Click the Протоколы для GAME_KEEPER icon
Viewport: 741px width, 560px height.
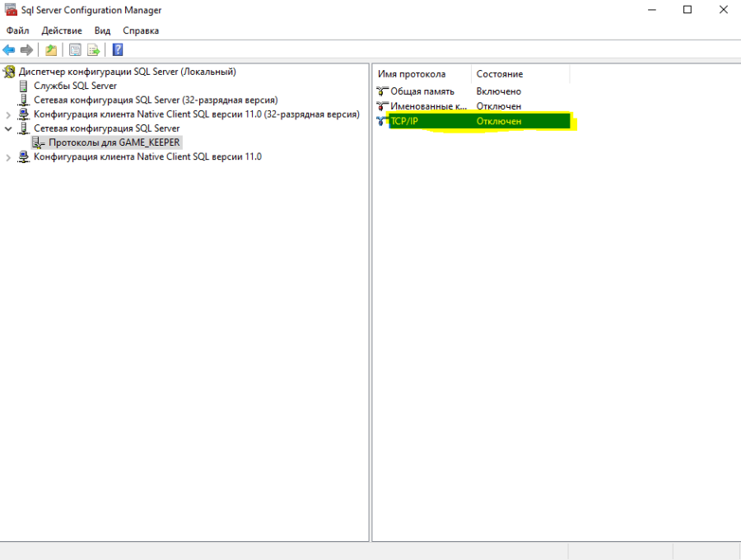click(38, 142)
